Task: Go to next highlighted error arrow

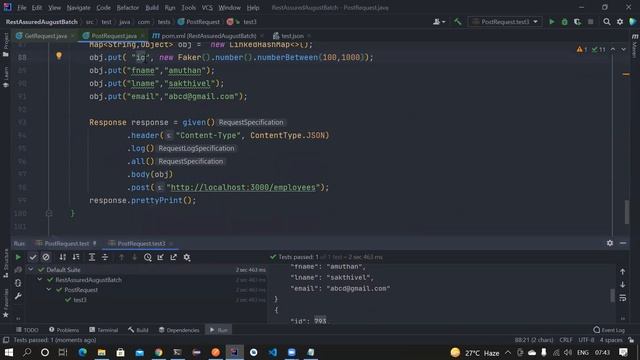Action: click(623, 49)
